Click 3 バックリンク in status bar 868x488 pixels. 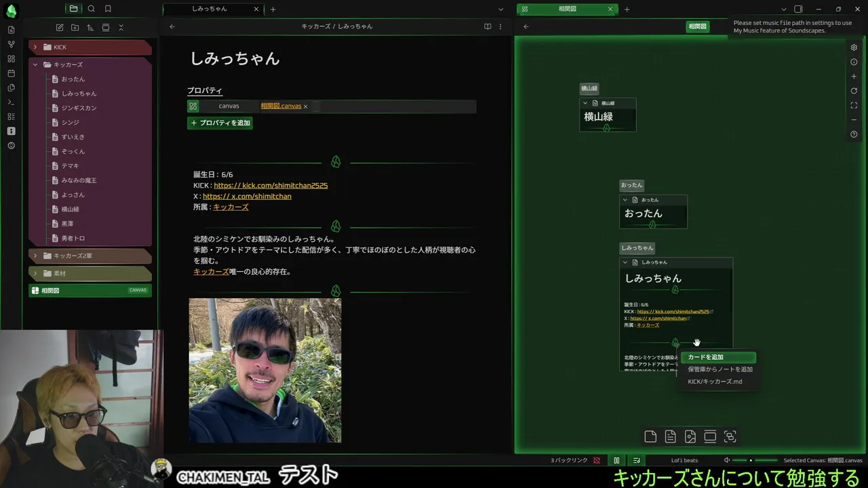(569, 460)
